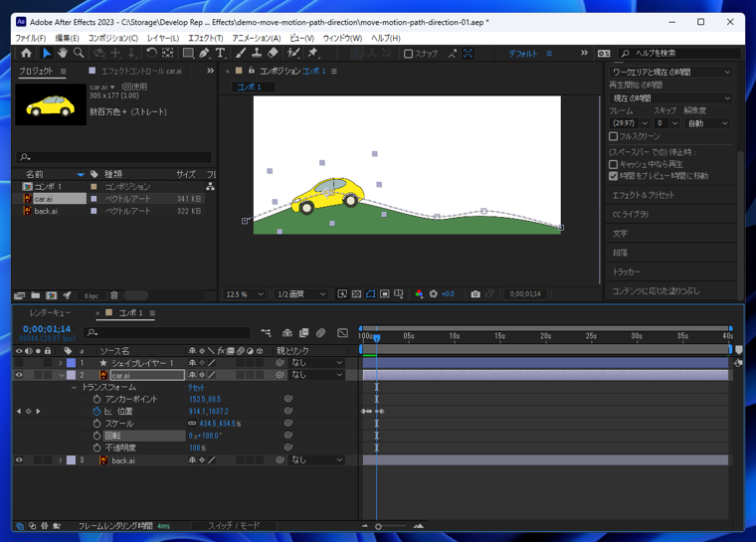Show the シェイプレイヤー 1 layer eye
Image resolution: width=756 pixels, height=542 pixels.
pyautogui.click(x=19, y=363)
